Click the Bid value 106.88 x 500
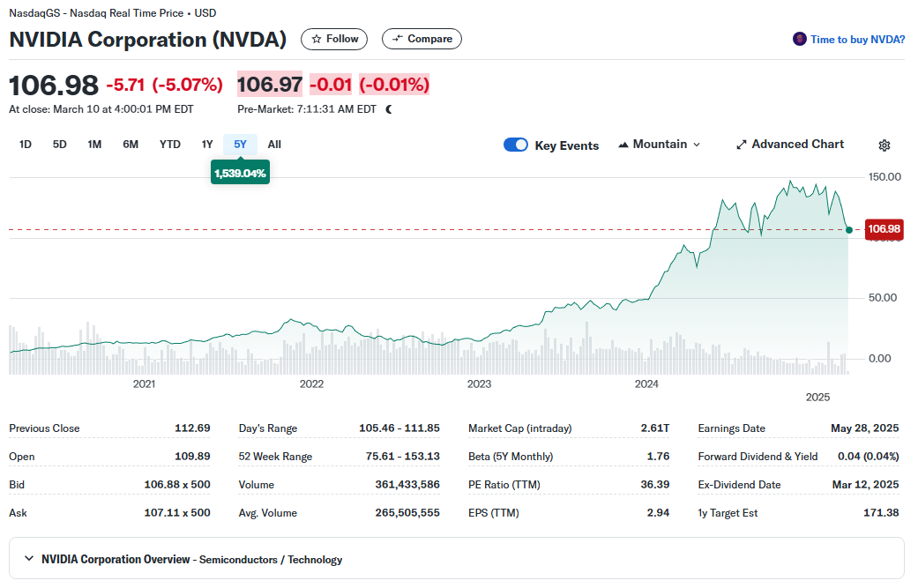This screenshot has width=918, height=588. click(177, 485)
